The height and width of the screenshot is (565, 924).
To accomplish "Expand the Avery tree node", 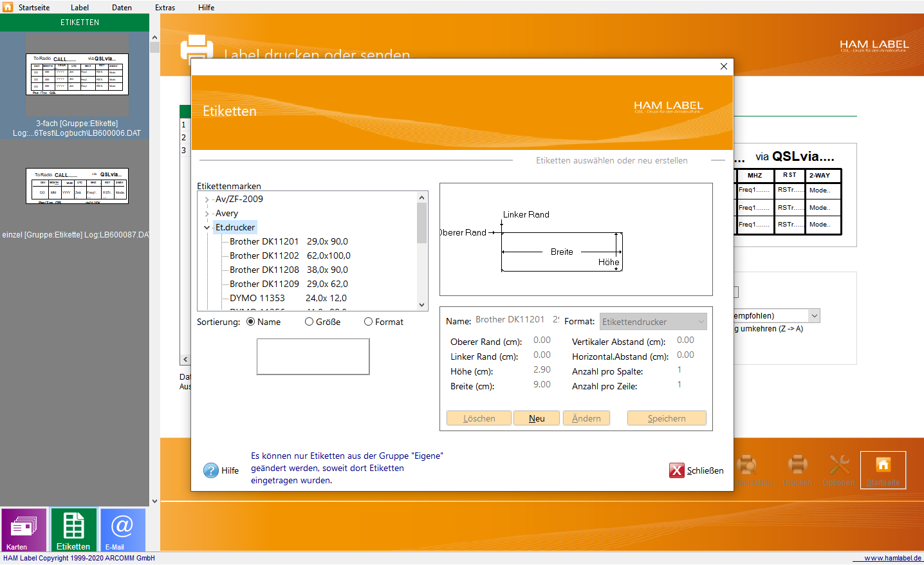I will point(207,214).
